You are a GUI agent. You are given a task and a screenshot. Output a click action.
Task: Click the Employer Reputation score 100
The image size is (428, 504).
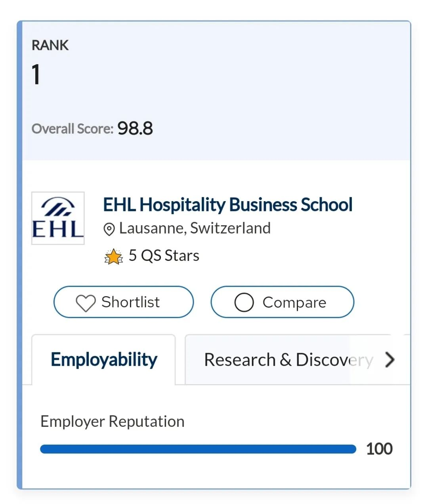pyautogui.click(x=379, y=449)
